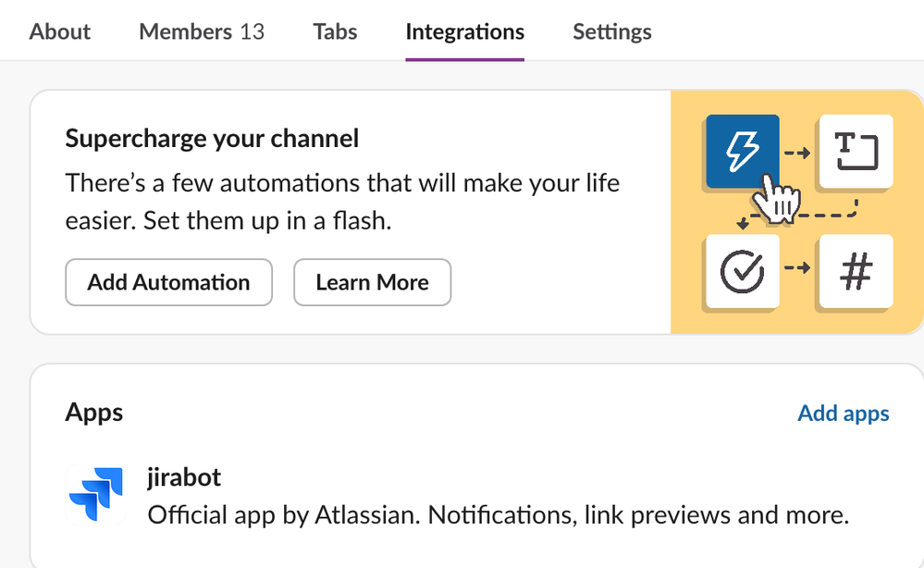Viewport: 924px width, 568px height.
Task: Click the Supercharge your channel heading
Action: pos(212,138)
